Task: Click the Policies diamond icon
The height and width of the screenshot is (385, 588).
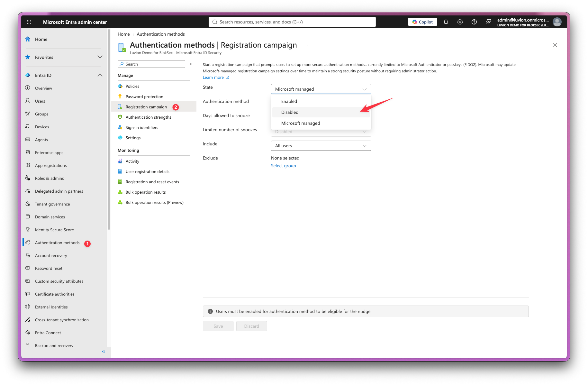Action: [120, 86]
